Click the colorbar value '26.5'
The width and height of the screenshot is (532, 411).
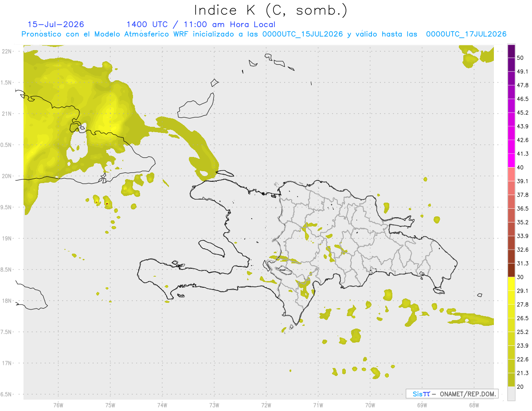point(523,318)
